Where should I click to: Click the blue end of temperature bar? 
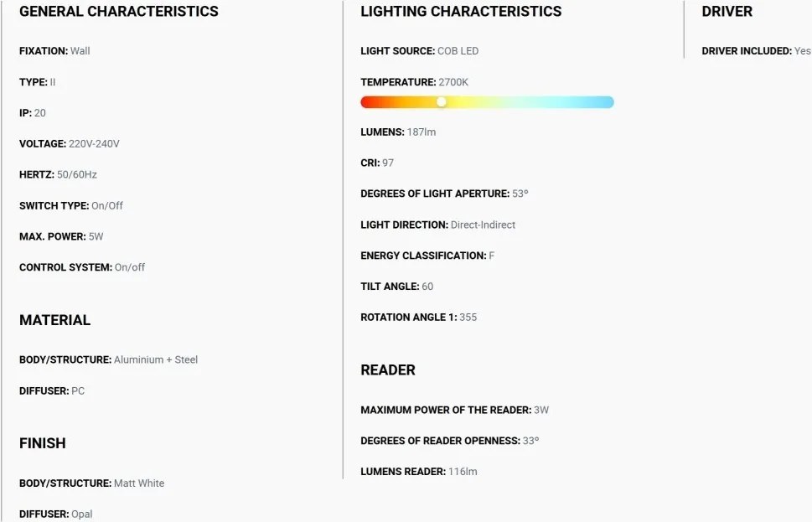click(607, 102)
